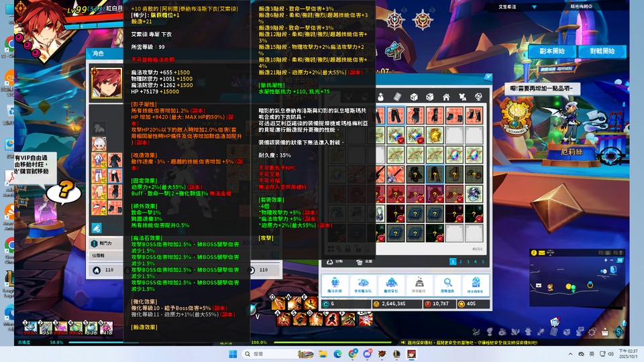644x362 pixels.
Task: Click the 副本開始 dungeon start button
Action: tap(551, 51)
